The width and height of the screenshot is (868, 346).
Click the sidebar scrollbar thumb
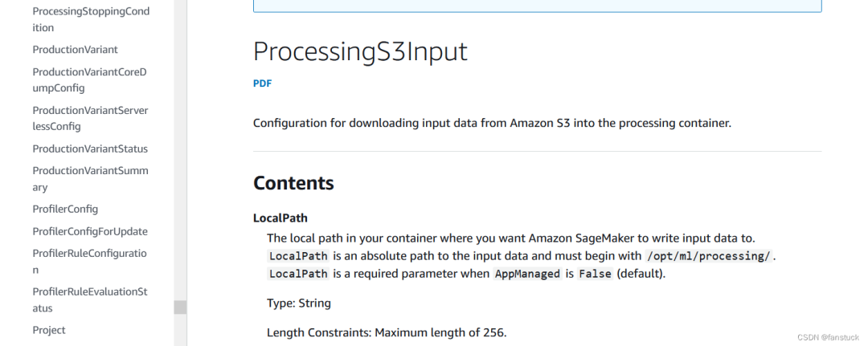(x=180, y=307)
